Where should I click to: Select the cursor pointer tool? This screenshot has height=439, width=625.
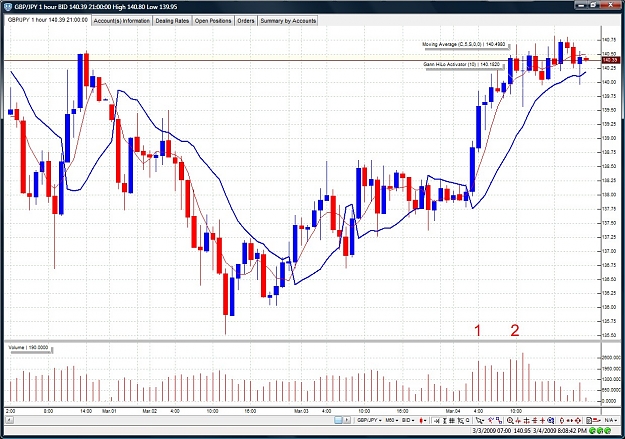[480, 420]
